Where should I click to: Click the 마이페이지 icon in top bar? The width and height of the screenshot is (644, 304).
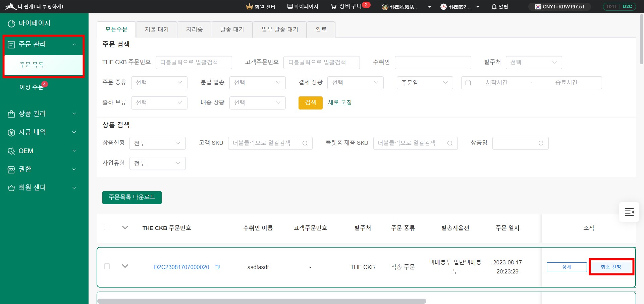(290, 6)
